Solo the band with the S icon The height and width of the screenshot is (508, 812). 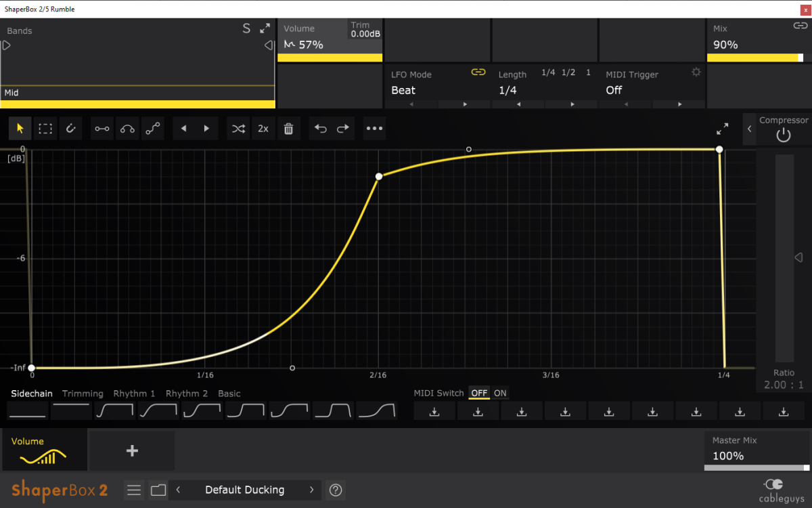(x=246, y=28)
